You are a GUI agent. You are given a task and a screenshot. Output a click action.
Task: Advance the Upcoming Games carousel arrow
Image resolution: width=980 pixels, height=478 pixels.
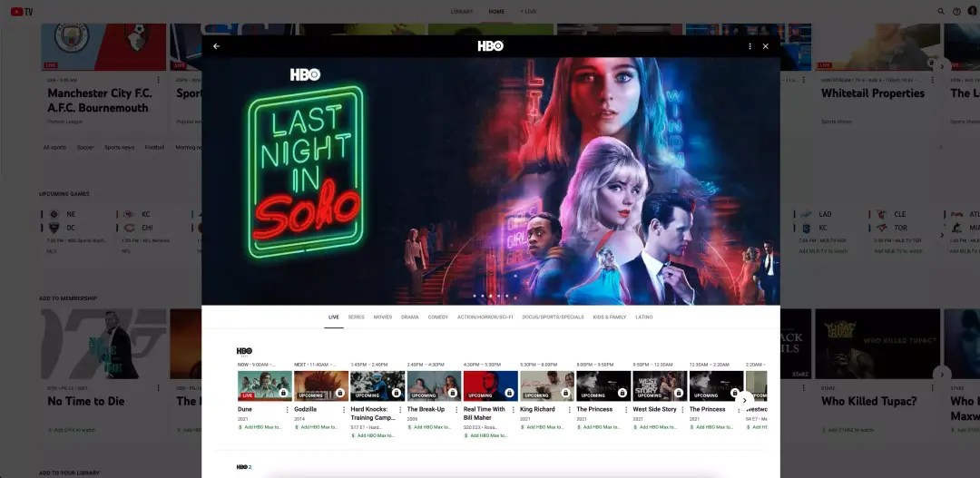point(943,235)
